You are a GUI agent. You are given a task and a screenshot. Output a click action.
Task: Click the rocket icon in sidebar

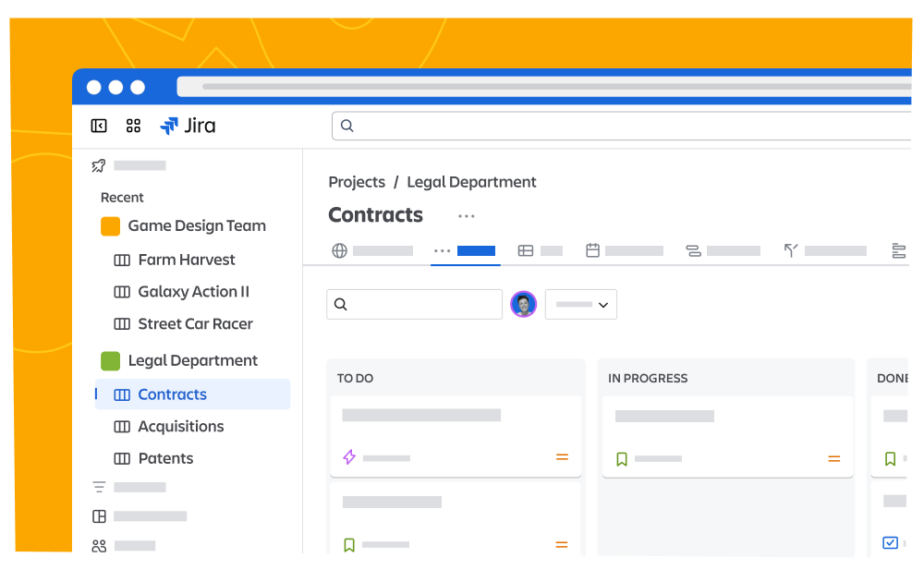99,166
